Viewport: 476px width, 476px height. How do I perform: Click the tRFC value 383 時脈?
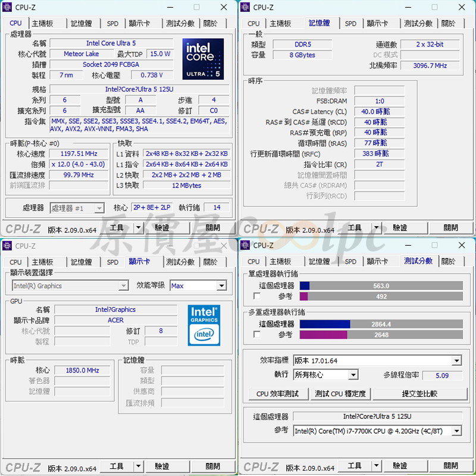[x=379, y=154]
